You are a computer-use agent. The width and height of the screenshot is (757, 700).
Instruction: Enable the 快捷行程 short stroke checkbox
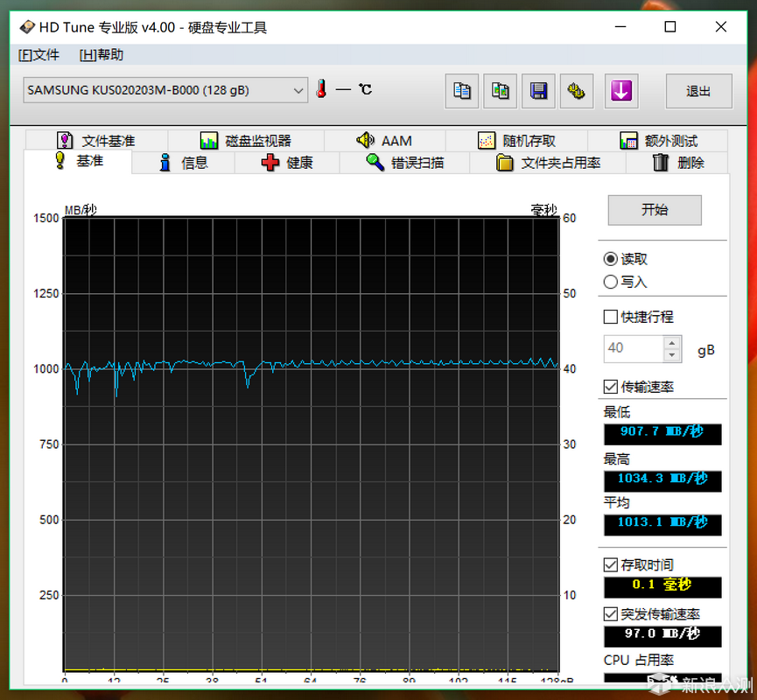click(611, 317)
